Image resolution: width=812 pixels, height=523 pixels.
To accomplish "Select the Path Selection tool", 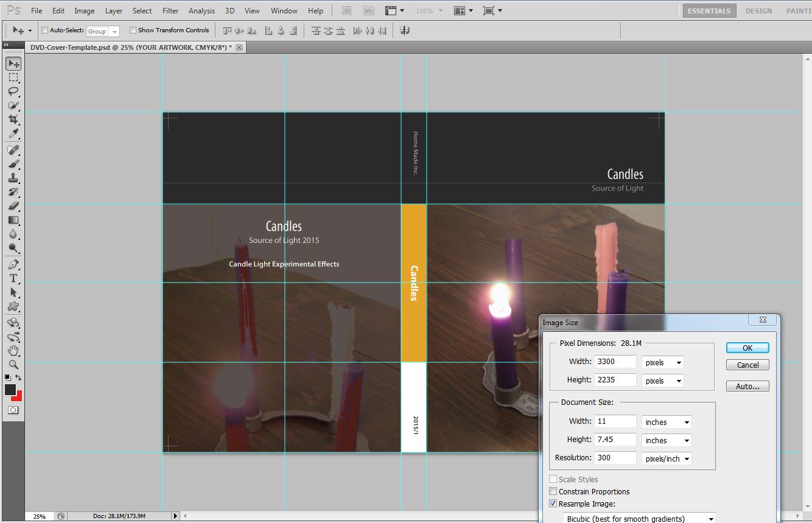I will tap(13, 292).
